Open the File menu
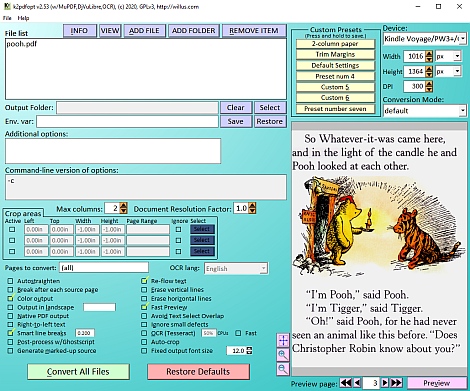This screenshot has width=470, height=391. pyautogui.click(x=7, y=18)
